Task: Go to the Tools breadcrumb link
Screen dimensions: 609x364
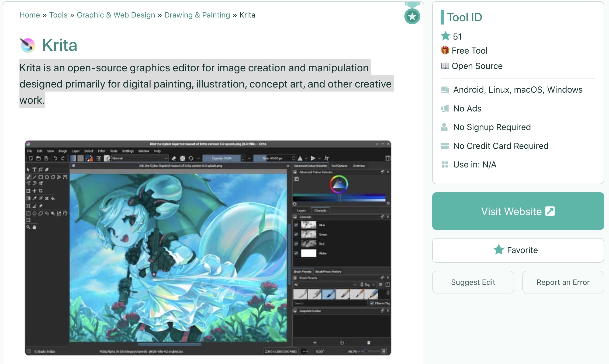Action: pyautogui.click(x=58, y=15)
